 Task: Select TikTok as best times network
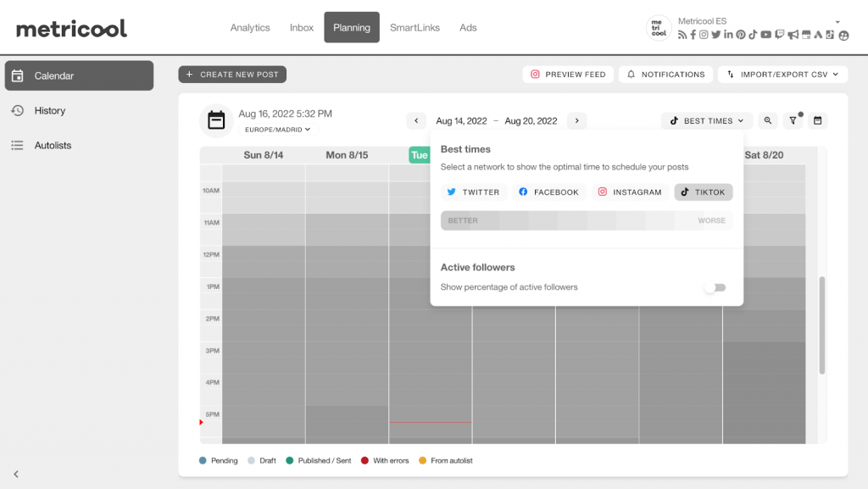(x=703, y=192)
